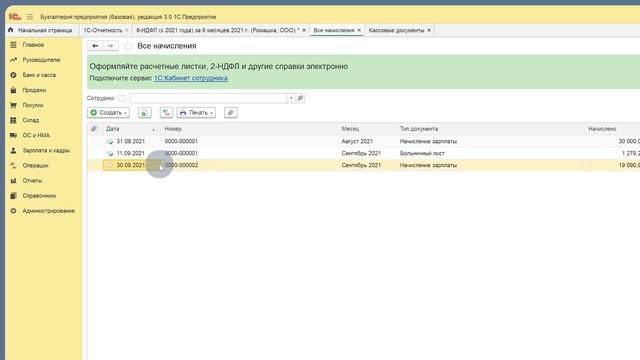
Task: Select date cell 31.08.2021
Action: 131,141
